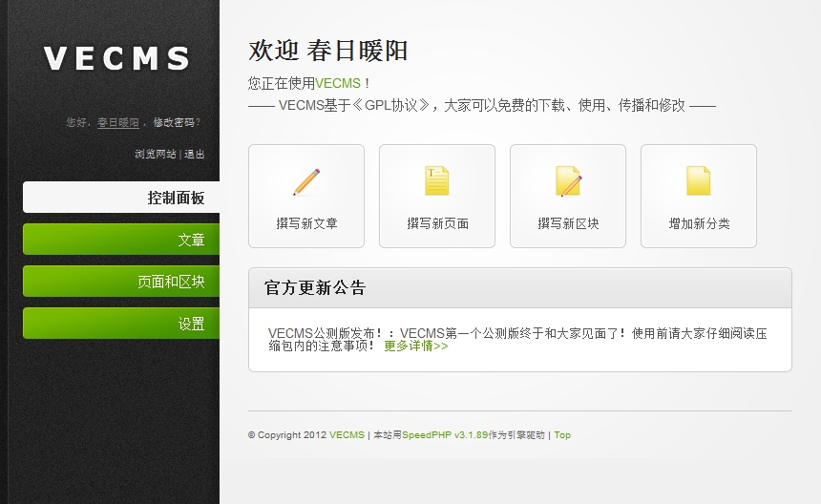
Task: Click the VECMS link in the footer
Action: point(347,435)
